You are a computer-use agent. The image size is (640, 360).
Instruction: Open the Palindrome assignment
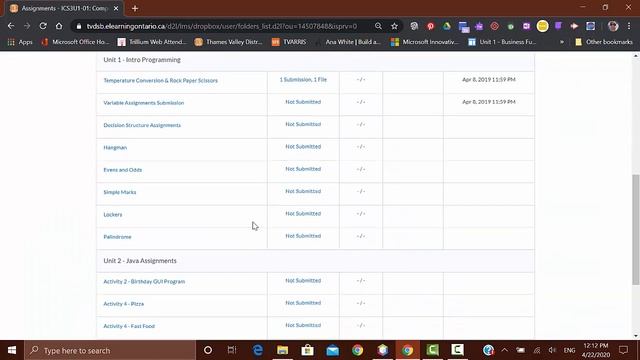point(117,237)
